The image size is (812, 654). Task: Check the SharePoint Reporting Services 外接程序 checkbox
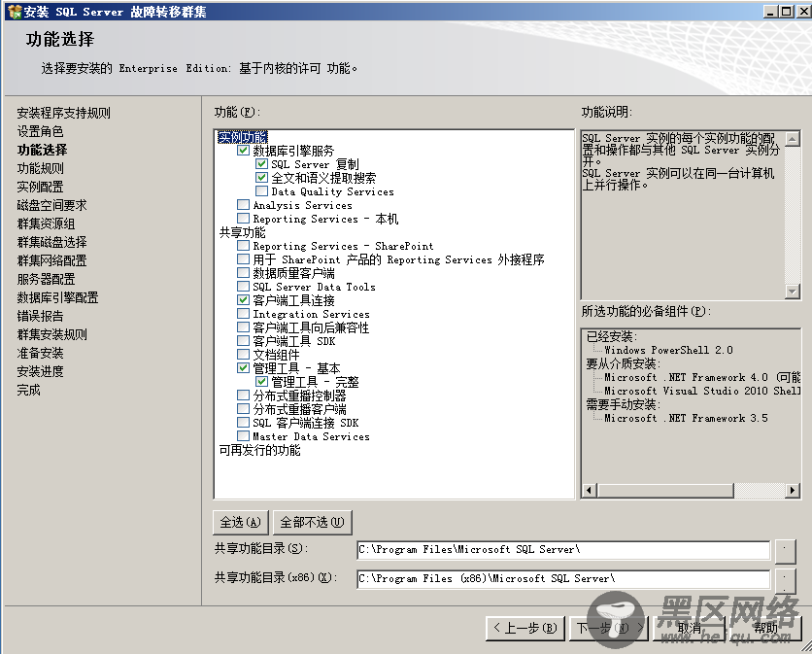coord(244,259)
